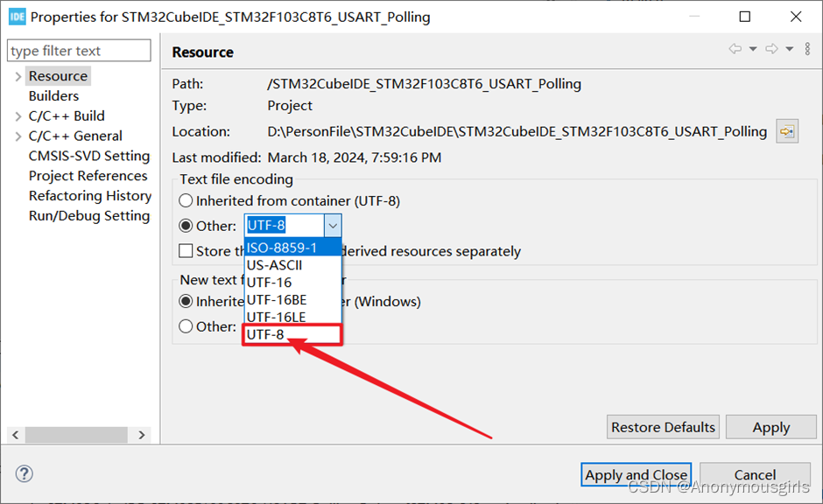Click the Cancel button

755,474
